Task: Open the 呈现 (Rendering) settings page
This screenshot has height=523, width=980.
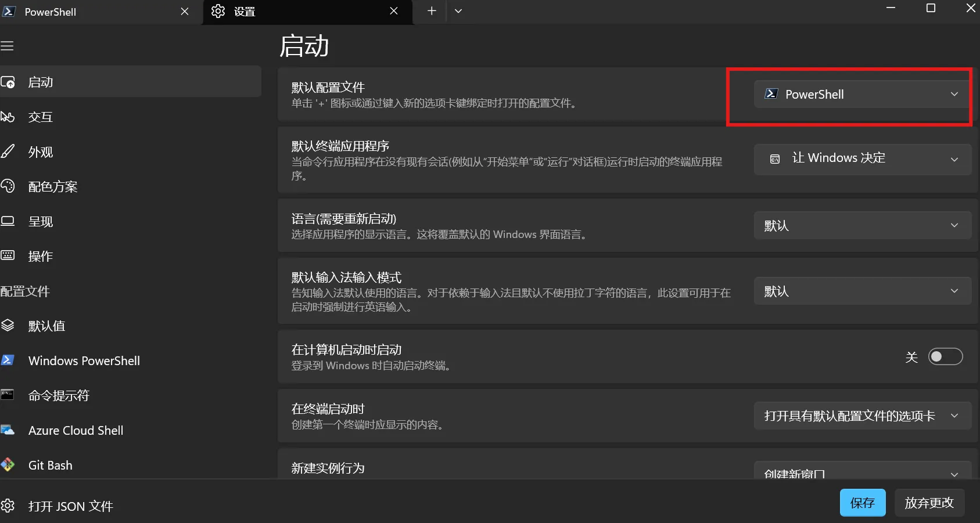Action: pyautogui.click(x=41, y=222)
